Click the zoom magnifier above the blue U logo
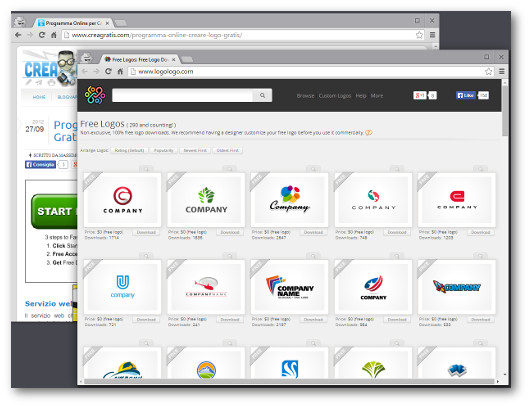The image size is (530, 407). pos(146,256)
